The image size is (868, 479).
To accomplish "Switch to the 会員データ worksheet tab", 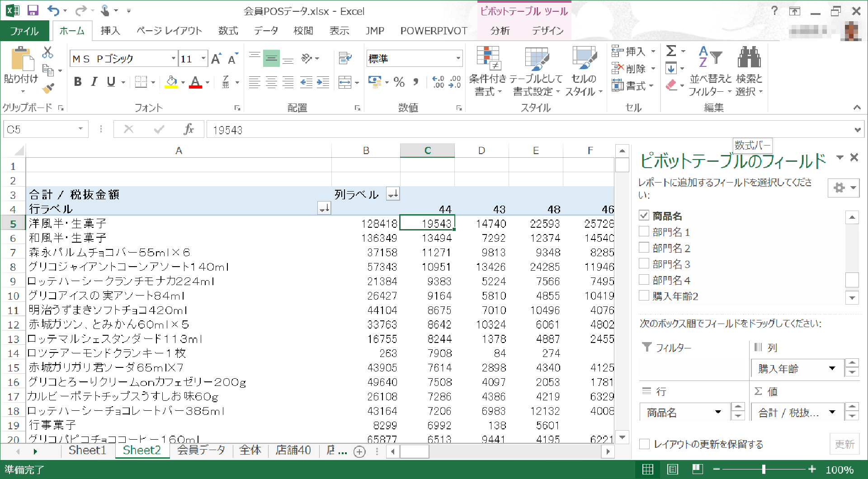I will coord(201,451).
